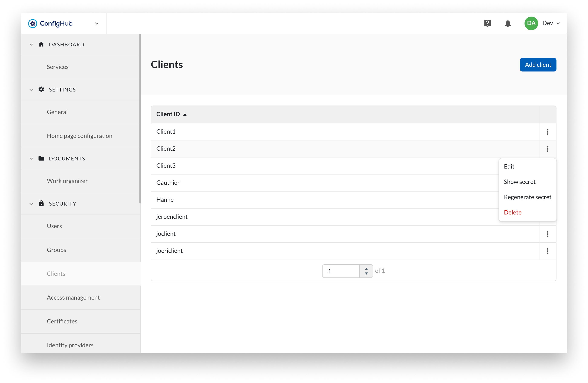Open the help question mark icon
The image size is (588, 383).
pos(487,23)
